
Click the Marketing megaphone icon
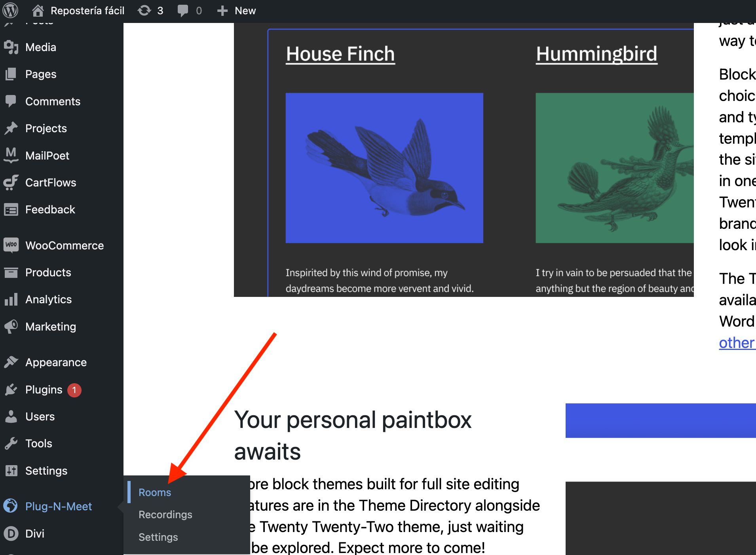[11, 327]
